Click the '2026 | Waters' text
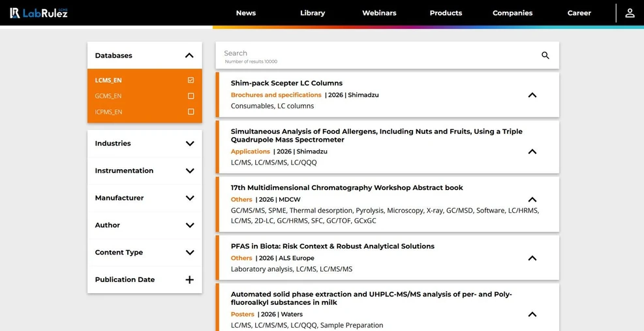This screenshot has height=331, width=644. tap(282, 314)
